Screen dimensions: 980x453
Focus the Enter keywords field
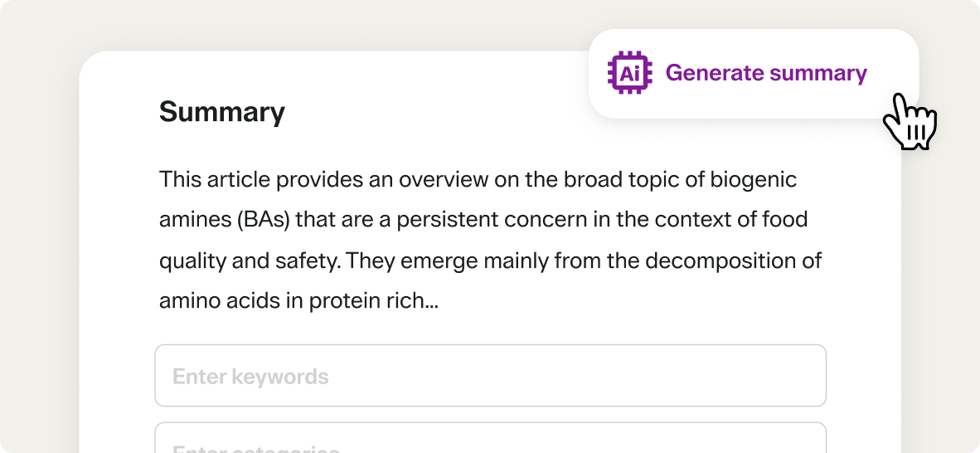490,376
